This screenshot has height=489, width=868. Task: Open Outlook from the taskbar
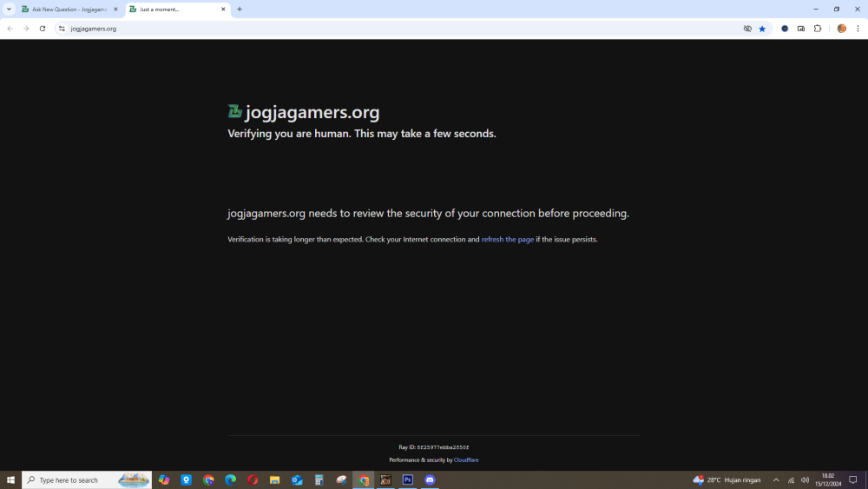point(297,480)
